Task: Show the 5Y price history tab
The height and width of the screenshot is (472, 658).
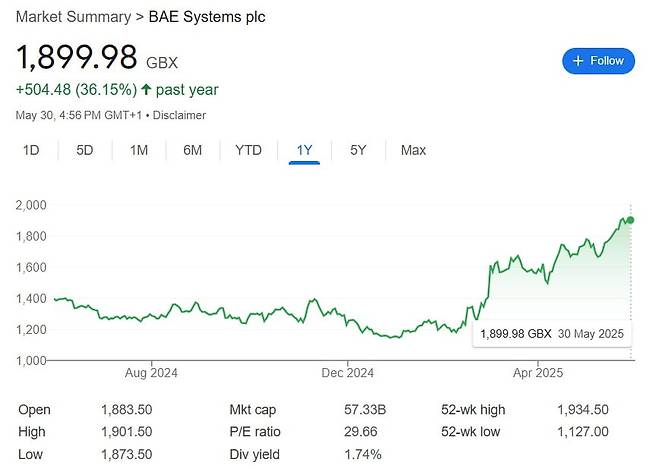Action: pyautogui.click(x=358, y=150)
